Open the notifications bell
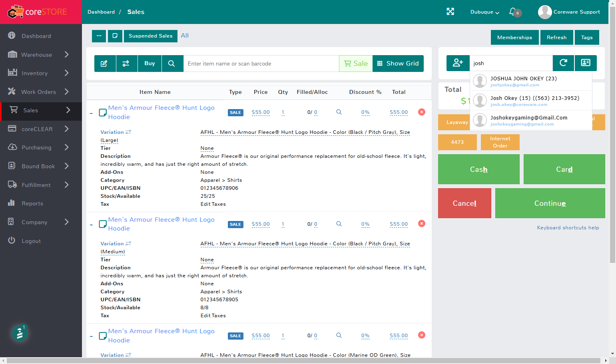616x364 pixels. [513, 12]
